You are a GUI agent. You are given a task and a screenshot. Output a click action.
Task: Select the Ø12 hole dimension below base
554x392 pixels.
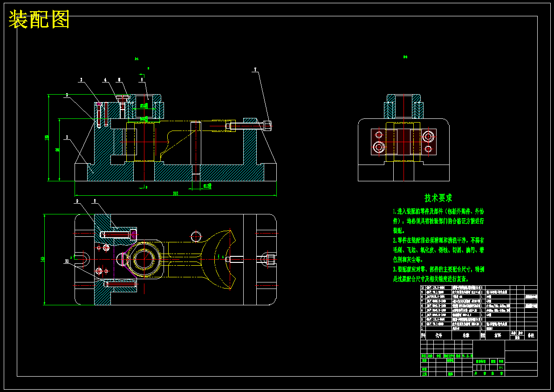point(207,186)
